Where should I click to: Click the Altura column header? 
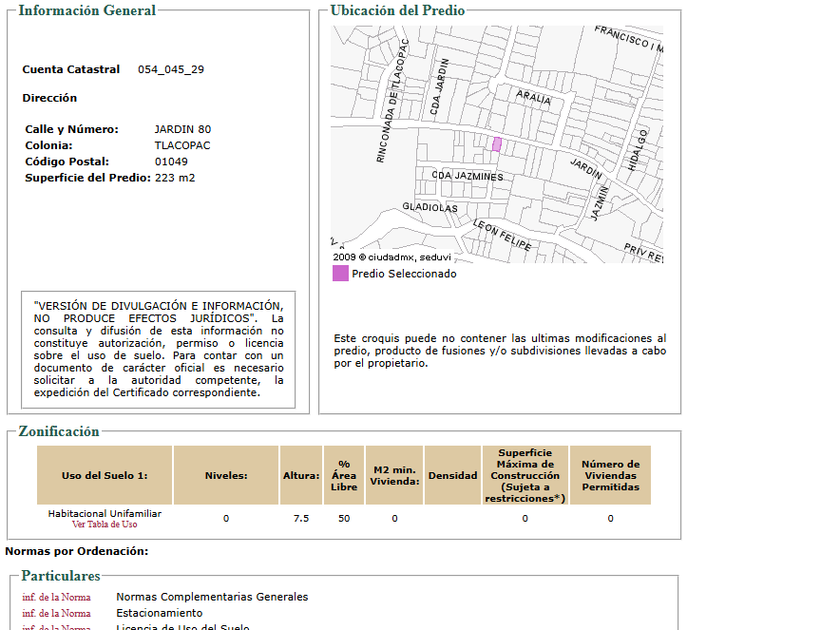[x=300, y=475]
